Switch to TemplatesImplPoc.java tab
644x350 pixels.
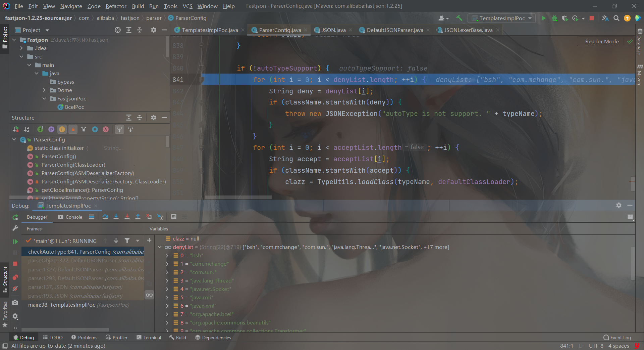point(210,30)
